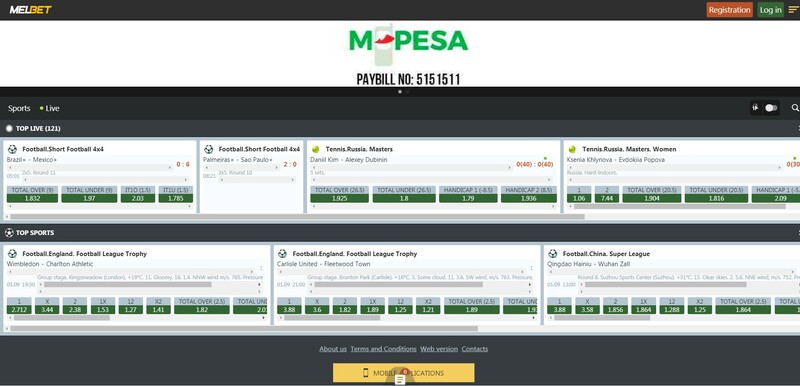
Task: Open the Terms and Conditions link
Action: [x=383, y=349]
